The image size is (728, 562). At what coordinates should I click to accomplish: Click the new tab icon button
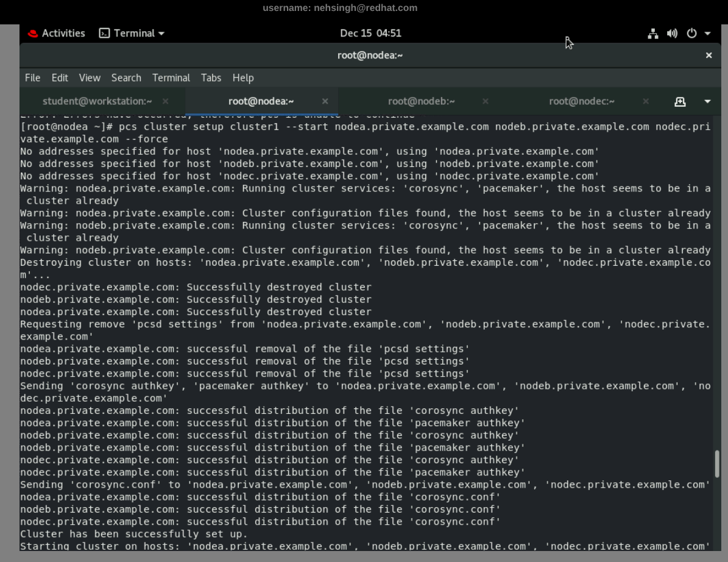(680, 101)
